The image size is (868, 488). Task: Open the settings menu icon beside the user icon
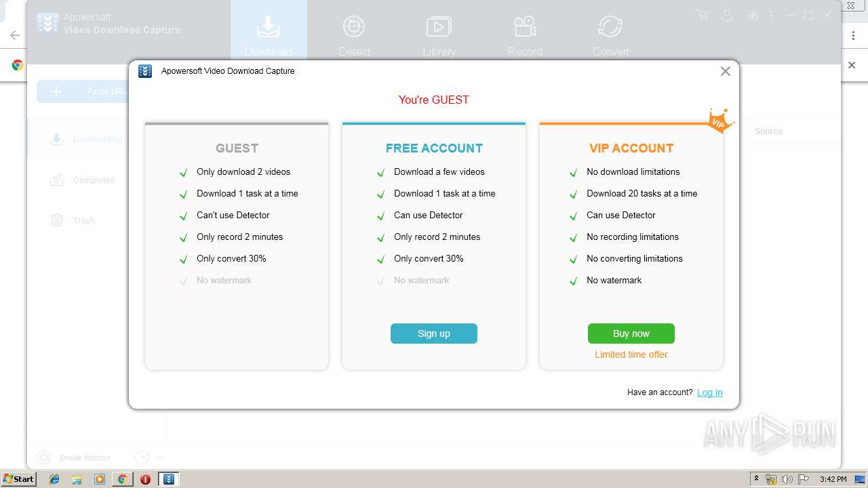[x=753, y=15]
